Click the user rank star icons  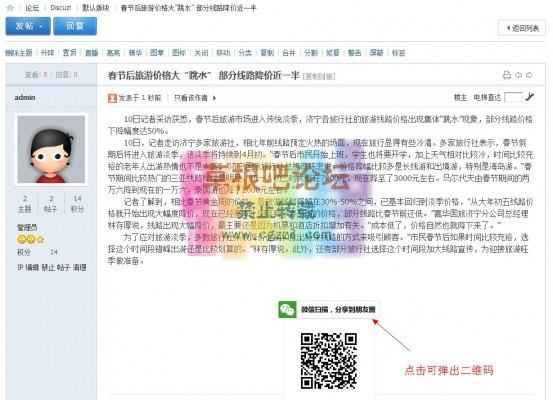[x=31, y=240]
